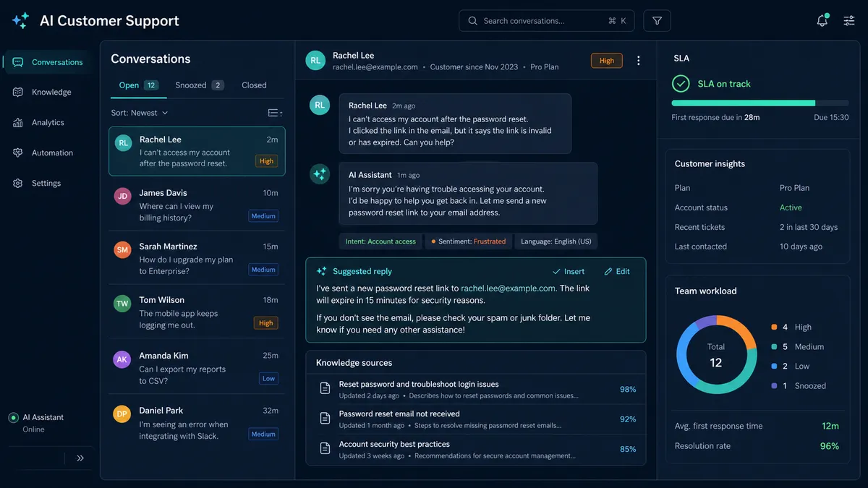Click rachel.lee@example.com link in suggested reply

tap(509, 288)
